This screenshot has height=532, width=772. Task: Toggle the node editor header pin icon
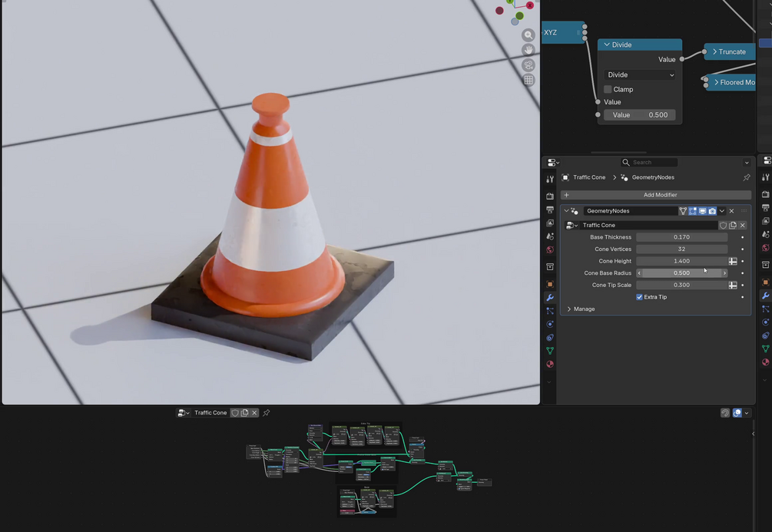pyautogui.click(x=267, y=413)
